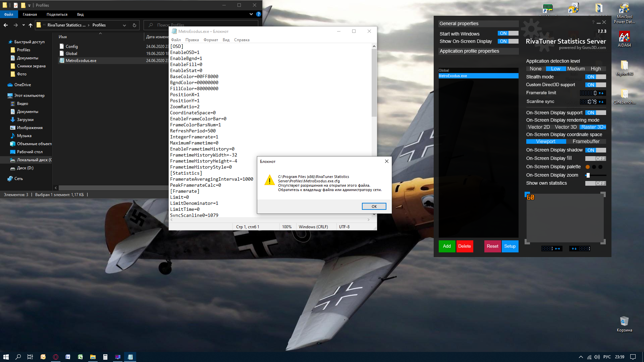Open the Cinebench desktop folder icon
The image size is (644, 362).
(x=624, y=95)
